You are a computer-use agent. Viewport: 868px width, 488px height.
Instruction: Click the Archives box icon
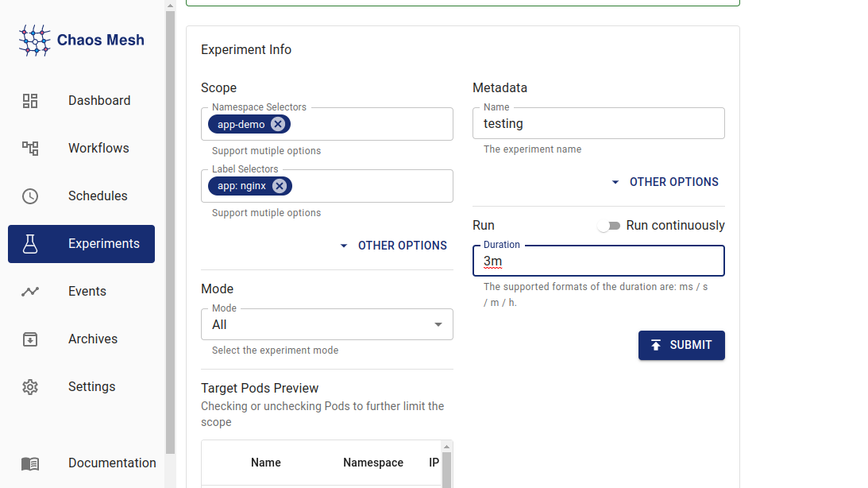(30, 339)
